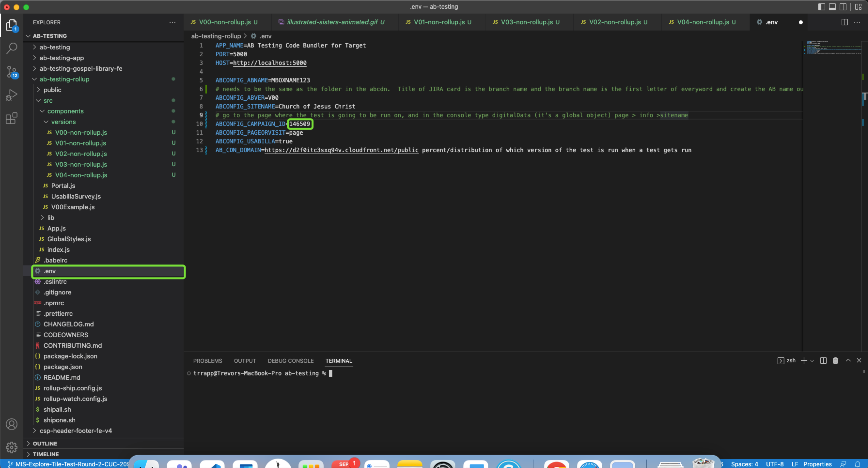Split the editor using the top-right icon
Viewport: 868px width, 468px height.
845,22
